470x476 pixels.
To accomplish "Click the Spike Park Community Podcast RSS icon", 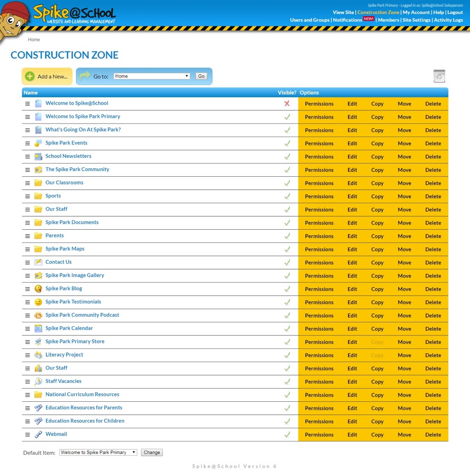I will click(39, 315).
